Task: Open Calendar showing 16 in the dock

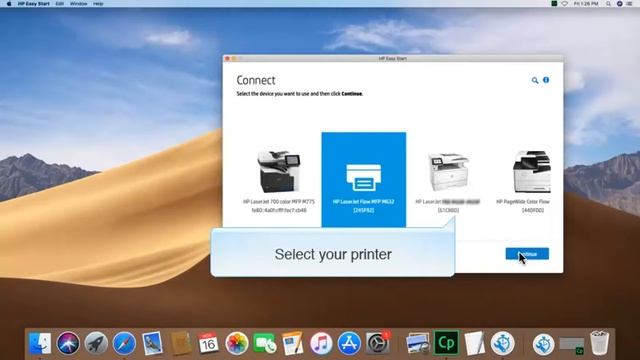Action: [x=209, y=343]
